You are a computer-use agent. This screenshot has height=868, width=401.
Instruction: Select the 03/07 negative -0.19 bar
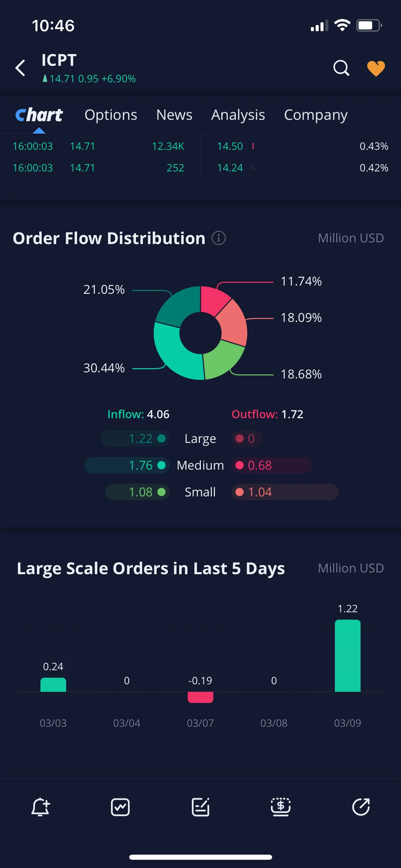point(200,697)
